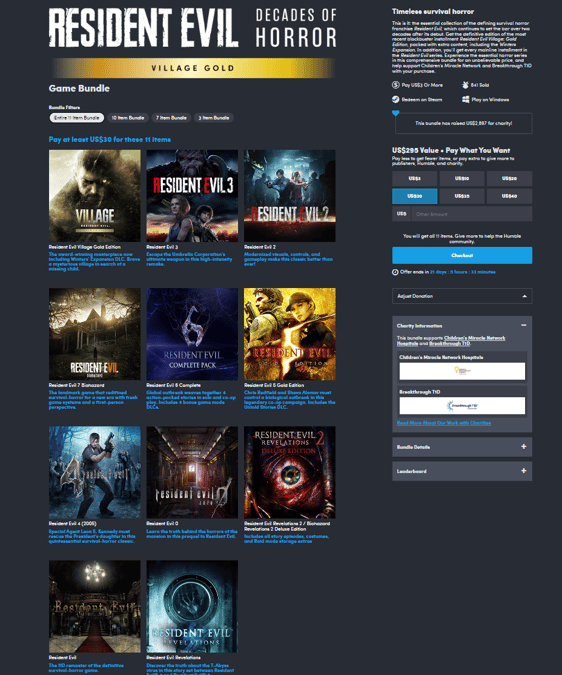Image resolution: width=562 pixels, height=675 pixels.
Task: Click the bundles sold icon
Action: [x=465, y=85]
